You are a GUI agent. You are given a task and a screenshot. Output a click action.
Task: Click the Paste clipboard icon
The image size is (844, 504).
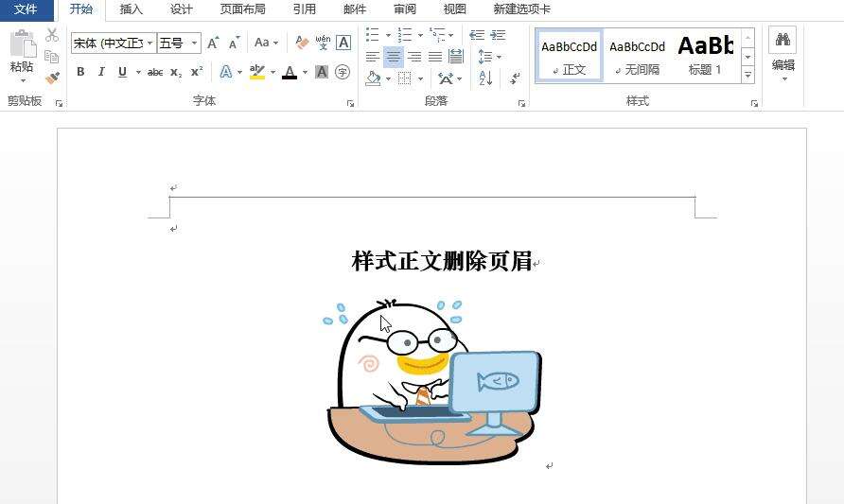pos(22,43)
